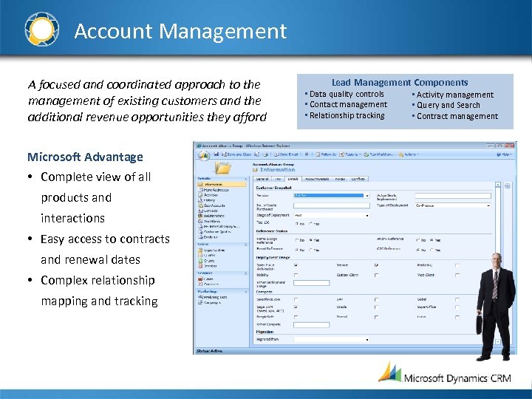Click the Send Email toolbar icon
This screenshot has width=532, height=399.
[x=276, y=154]
